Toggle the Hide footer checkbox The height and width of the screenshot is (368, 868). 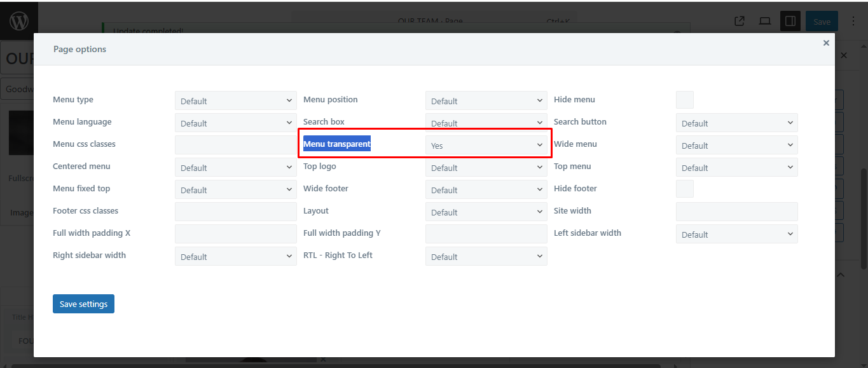685,189
